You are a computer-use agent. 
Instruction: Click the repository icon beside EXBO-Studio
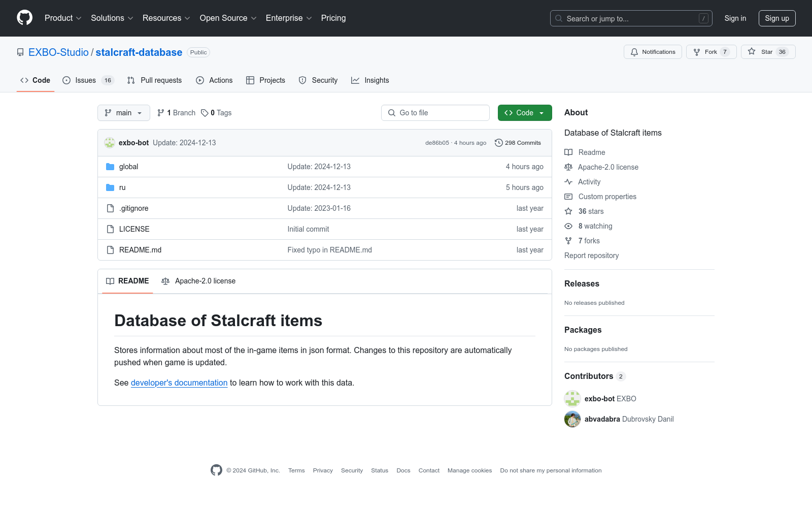(x=20, y=52)
